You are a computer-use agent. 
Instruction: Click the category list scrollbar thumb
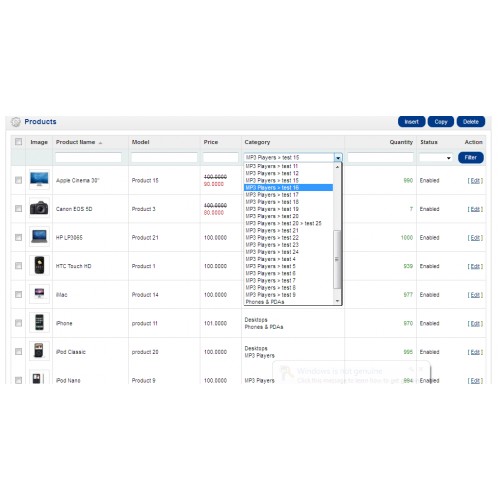pos(337,259)
